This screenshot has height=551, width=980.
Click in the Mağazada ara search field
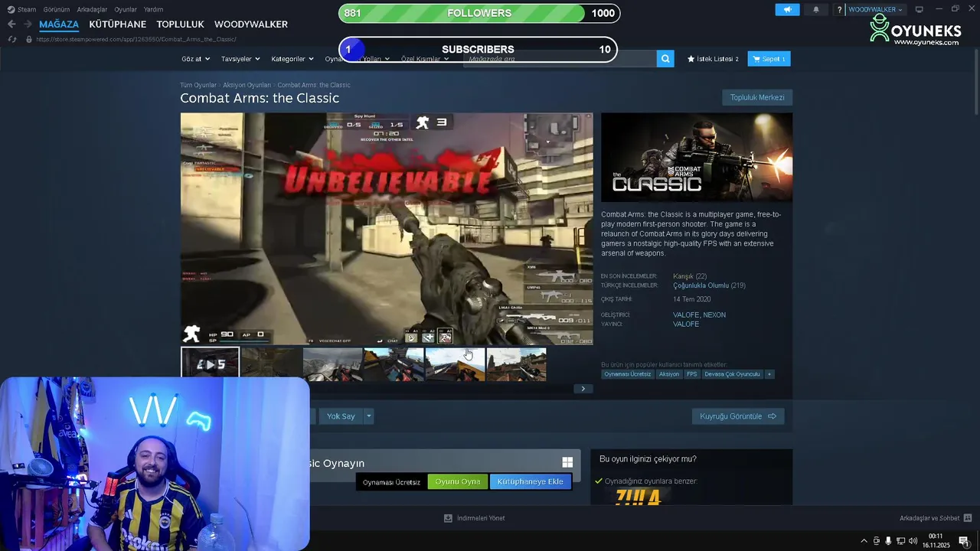[x=560, y=59]
